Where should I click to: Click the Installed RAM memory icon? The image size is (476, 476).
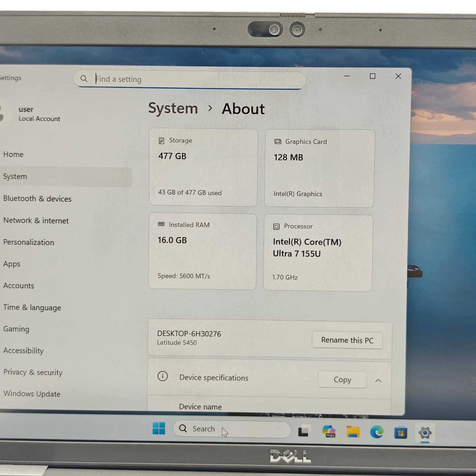[x=161, y=224]
